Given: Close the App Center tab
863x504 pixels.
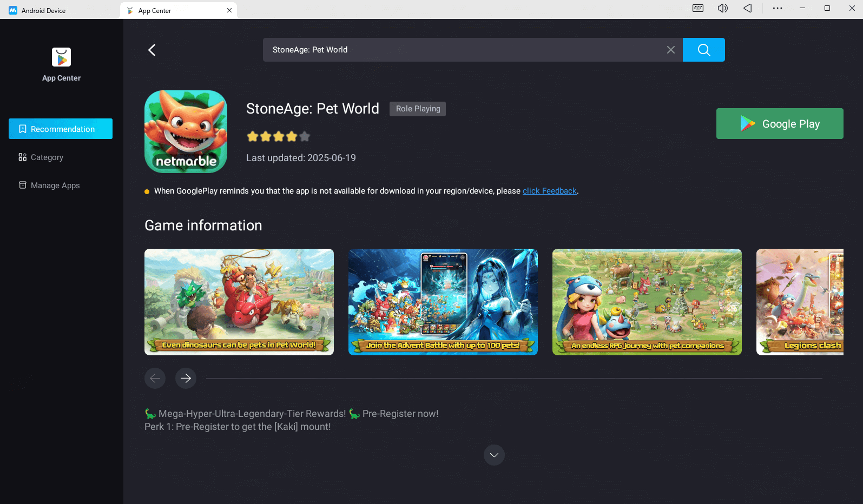Looking at the screenshot, I should [229, 10].
